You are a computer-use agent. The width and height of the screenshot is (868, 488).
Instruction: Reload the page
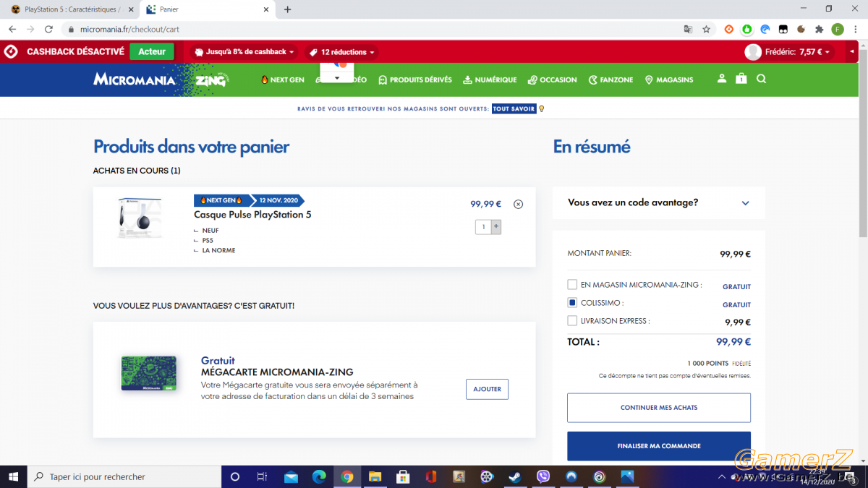[48, 30]
